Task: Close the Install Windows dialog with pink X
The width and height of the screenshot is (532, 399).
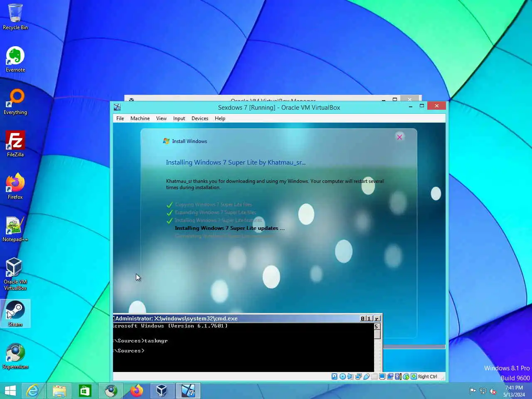Action: 399,137
